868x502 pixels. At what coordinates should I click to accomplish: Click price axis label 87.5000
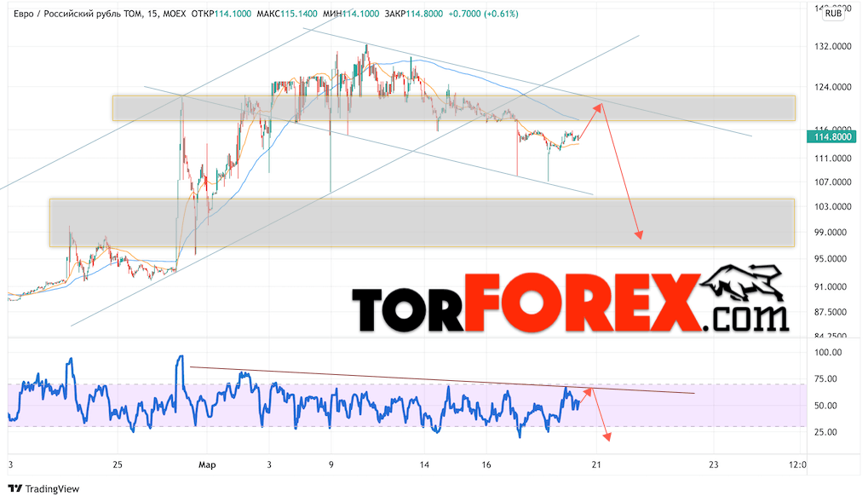tap(831, 312)
